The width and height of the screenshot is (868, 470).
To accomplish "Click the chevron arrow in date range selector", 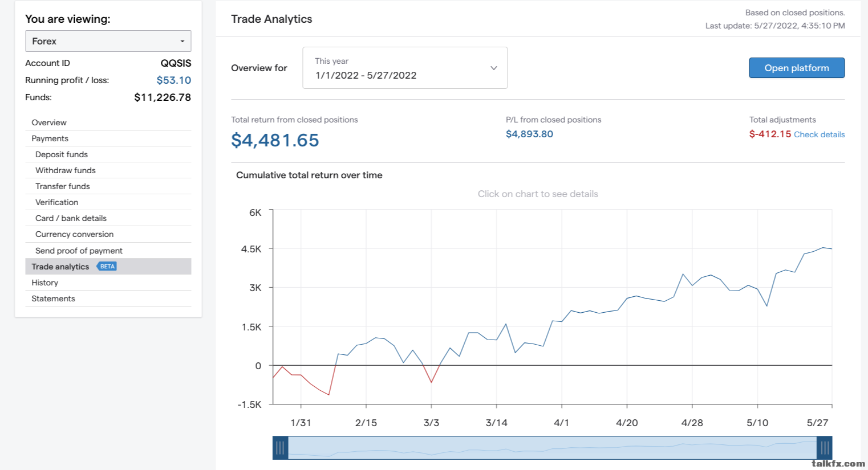I will tap(494, 68).
